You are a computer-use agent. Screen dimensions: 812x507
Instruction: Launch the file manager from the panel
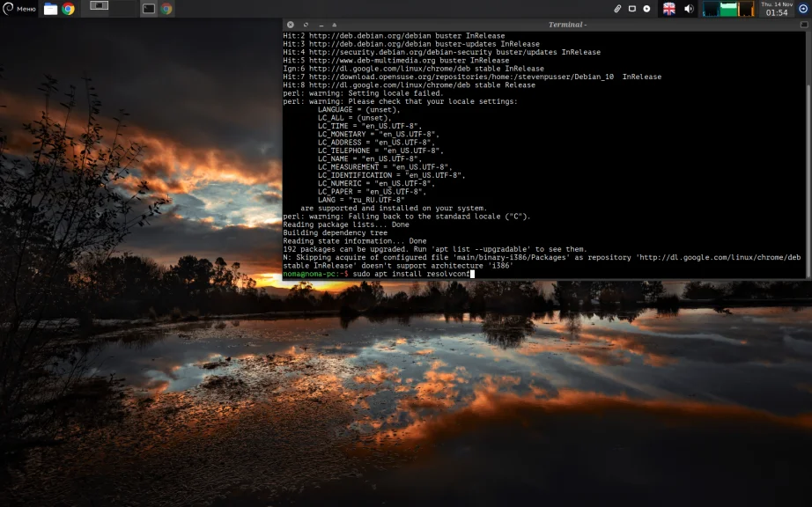51,9
